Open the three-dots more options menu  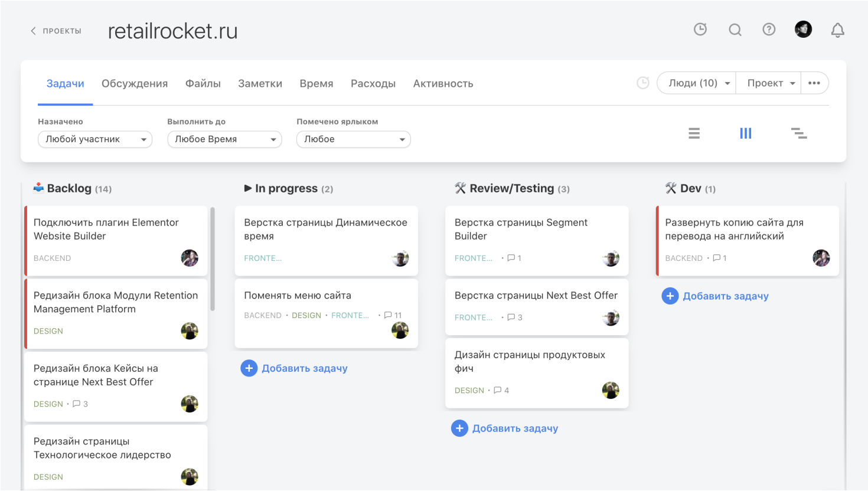coord(814,83)
